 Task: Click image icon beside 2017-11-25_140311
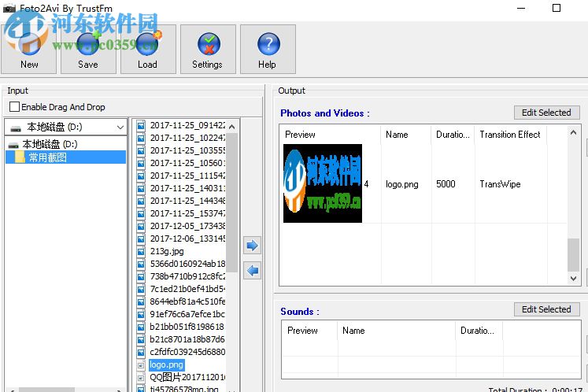[x=141, y=188]
